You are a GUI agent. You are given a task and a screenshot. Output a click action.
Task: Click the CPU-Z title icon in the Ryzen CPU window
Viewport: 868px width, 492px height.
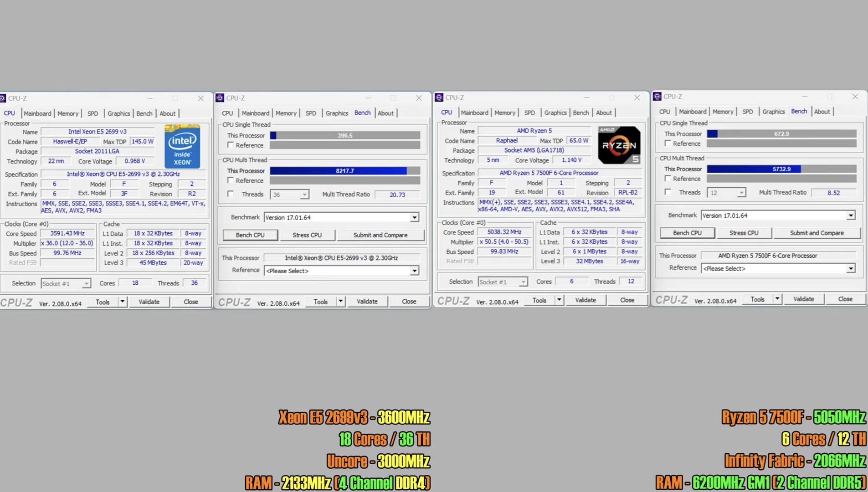[x=439, y=97]
